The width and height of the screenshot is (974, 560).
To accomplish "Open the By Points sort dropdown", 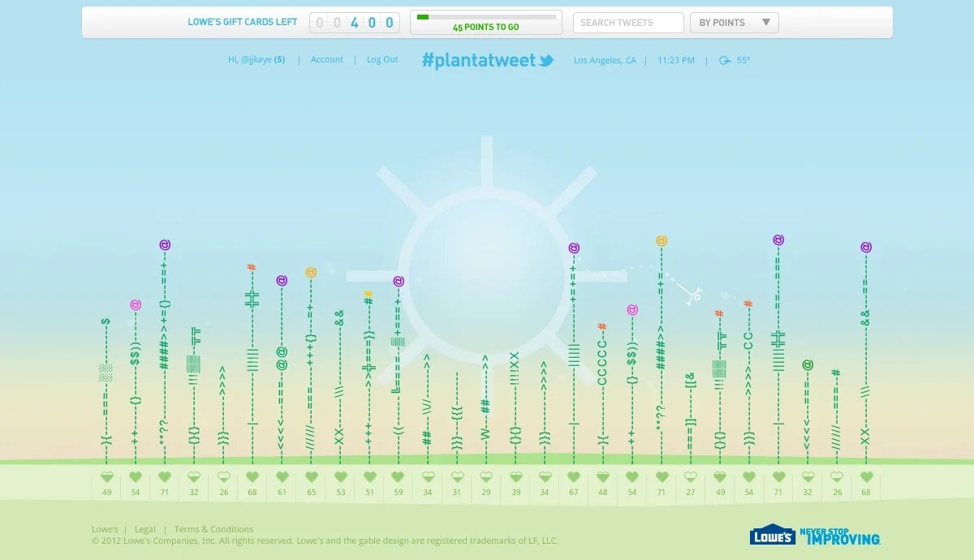I will point(735,23).
